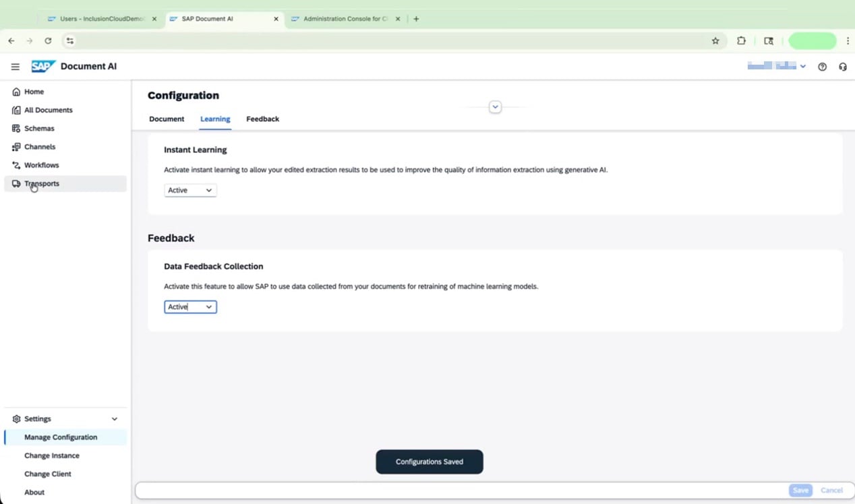Open the browser three-dot menu
Screen dimensions: 855x504
coord(848,40)
